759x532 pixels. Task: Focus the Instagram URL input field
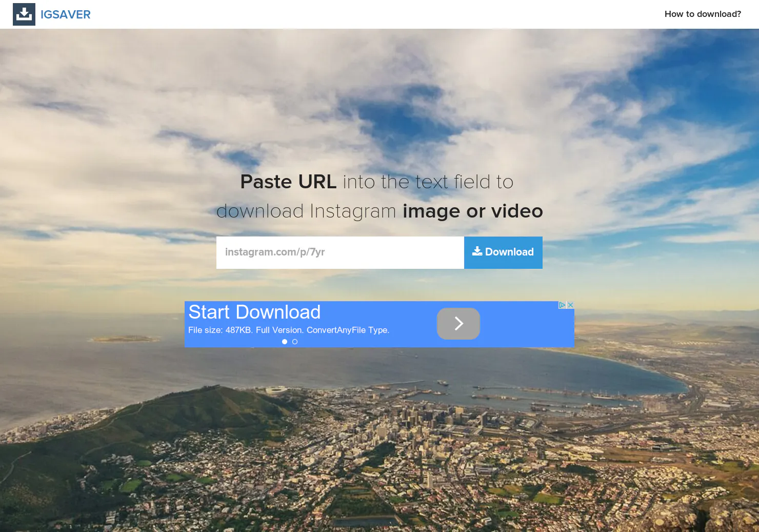click(340, 252)
